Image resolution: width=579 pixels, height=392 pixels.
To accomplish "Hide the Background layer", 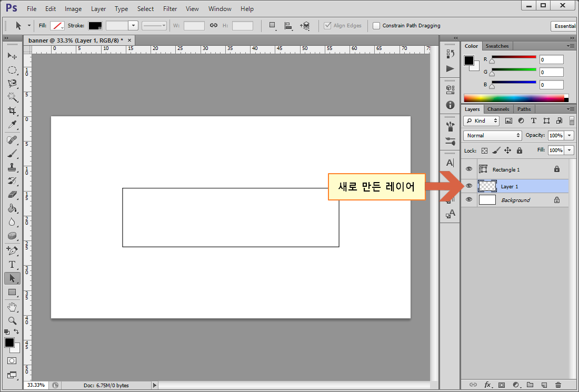I will point(469,200).
